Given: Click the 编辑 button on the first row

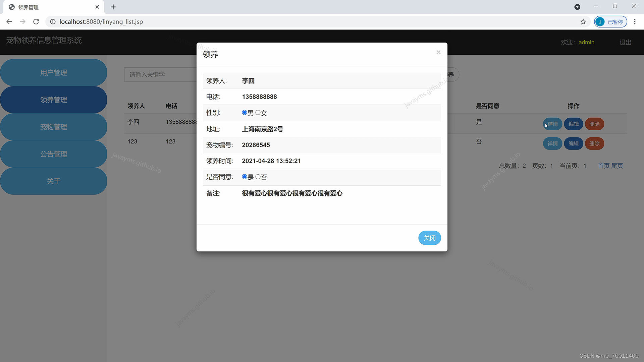Looking at the screenshot, I should click(574, 124).
